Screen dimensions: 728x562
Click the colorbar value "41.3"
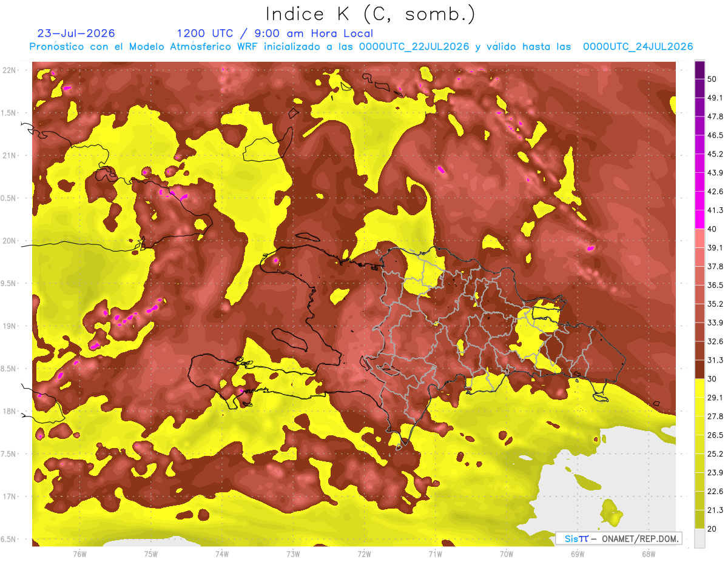click(715, 210)
